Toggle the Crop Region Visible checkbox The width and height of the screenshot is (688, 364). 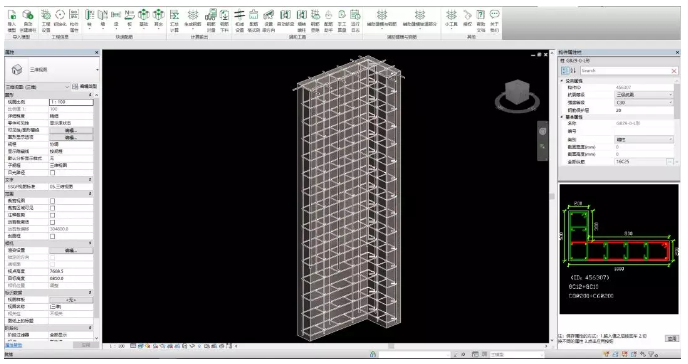(53, 208)
